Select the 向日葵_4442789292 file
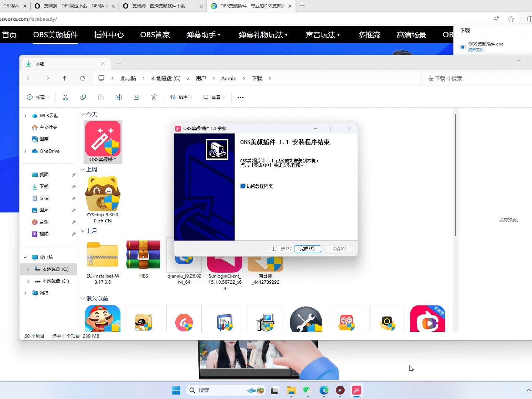Viewport: 532px width, 399px height. coord(265,270)
